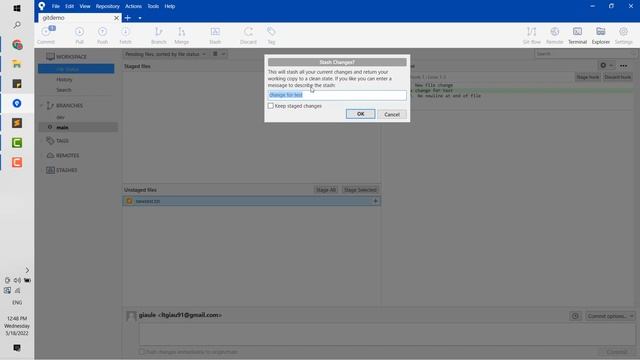Select the unstaged file row
640x360 pixels.
click(x=251, y=201)
